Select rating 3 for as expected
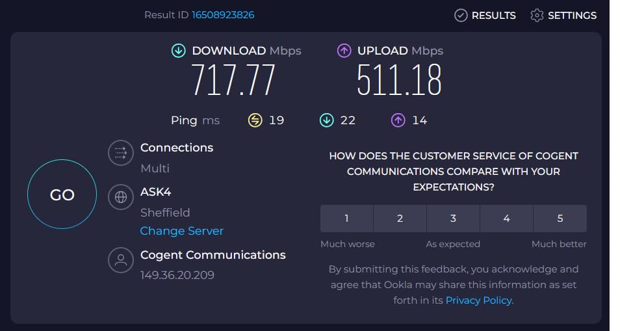 453,218
